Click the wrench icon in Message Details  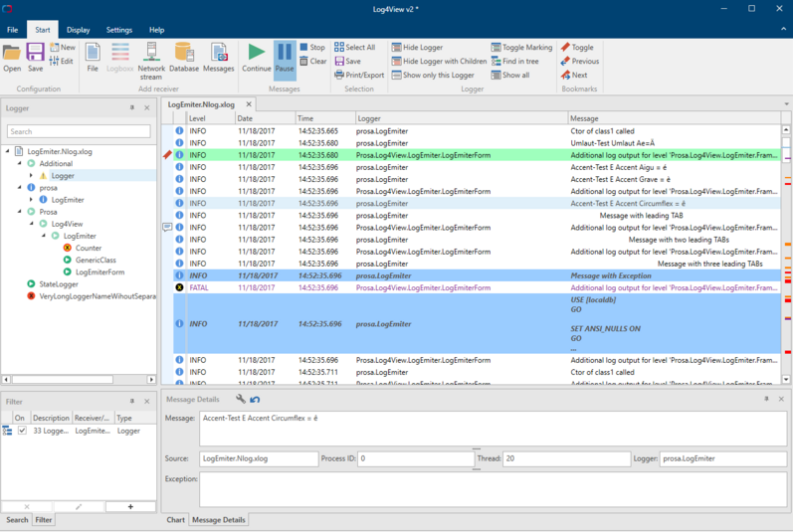(241, 399)
